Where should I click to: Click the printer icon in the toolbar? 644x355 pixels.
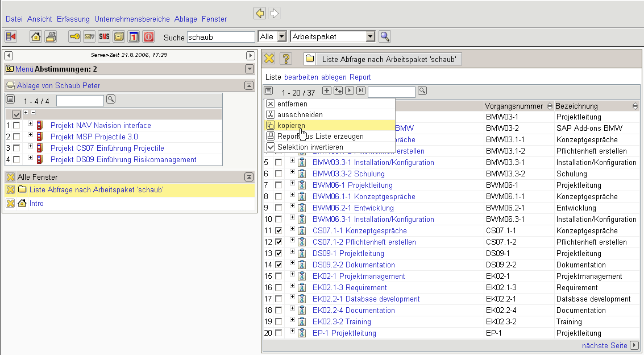pyautogui.click(x=51, y=37)
